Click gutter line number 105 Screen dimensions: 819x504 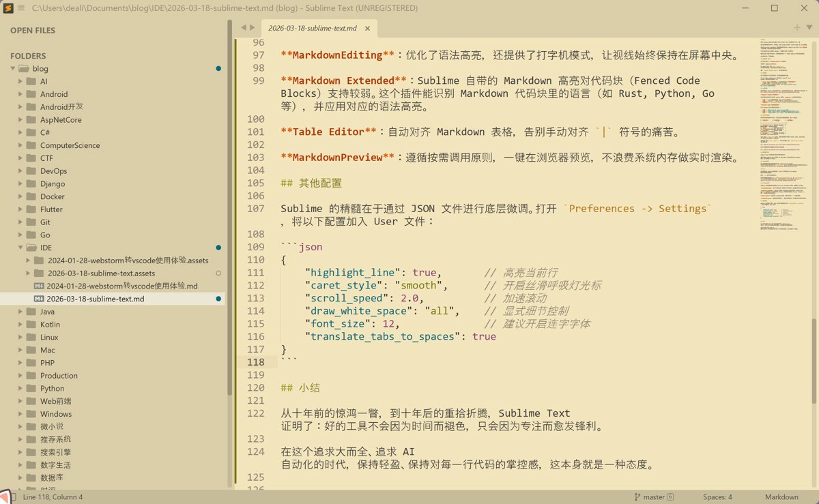click(255, 183)
